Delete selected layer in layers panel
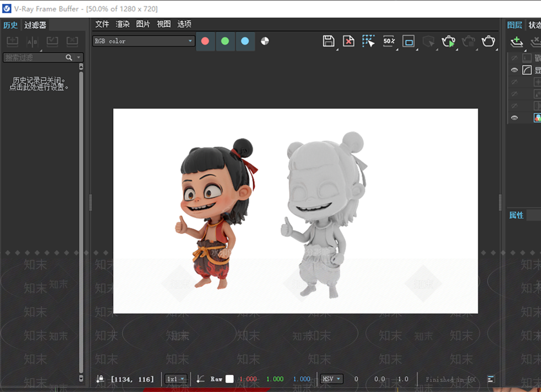Screen dimensions: 541x392 (536, 42)
